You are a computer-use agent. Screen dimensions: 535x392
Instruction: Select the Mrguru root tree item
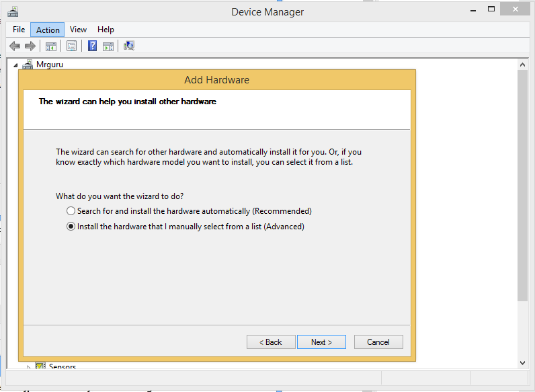(x=50, y=65)
